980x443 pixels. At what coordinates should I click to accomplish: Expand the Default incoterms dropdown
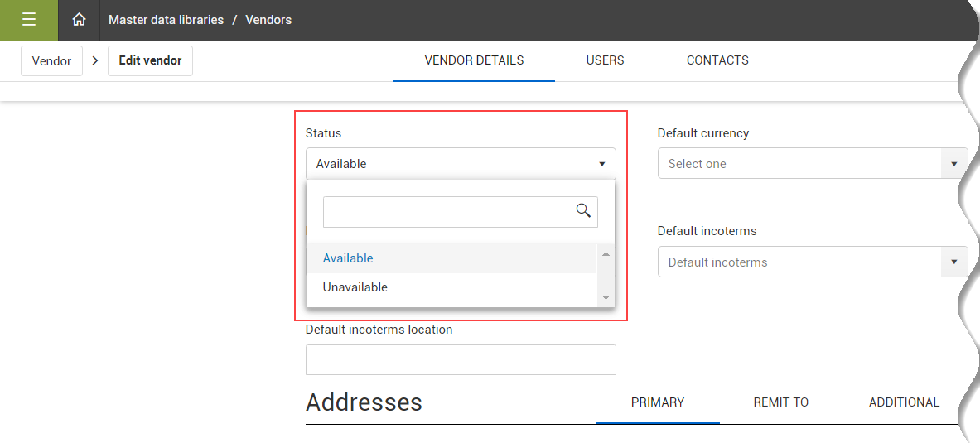tap(954, 262)
